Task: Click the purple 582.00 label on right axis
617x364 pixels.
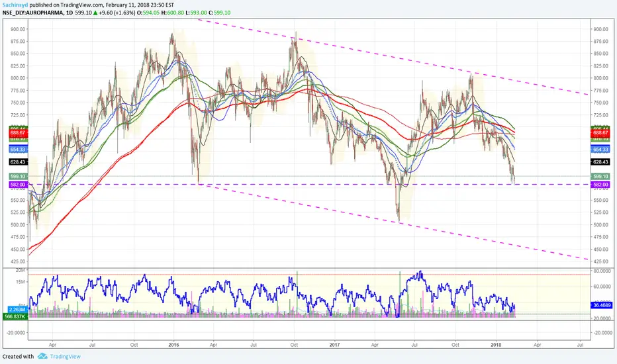Action: click(x=600, y=185)
